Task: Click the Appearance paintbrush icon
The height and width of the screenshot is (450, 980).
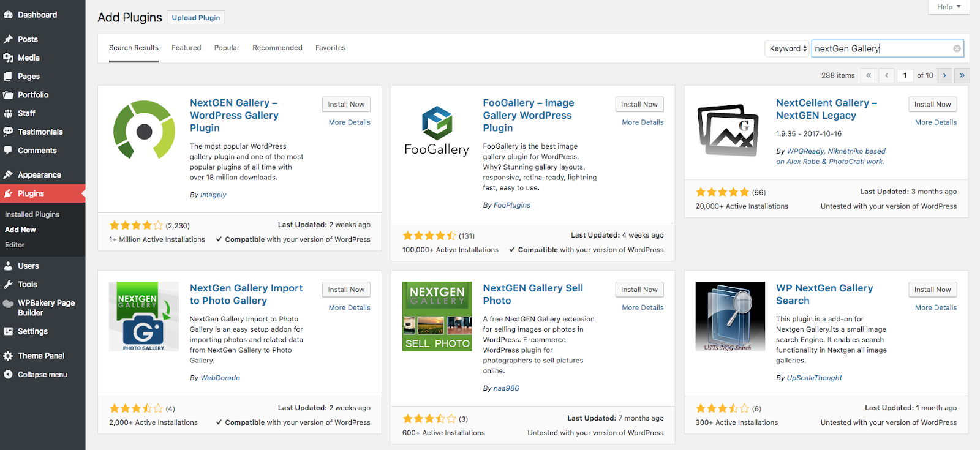Action: tap(8, 175)
